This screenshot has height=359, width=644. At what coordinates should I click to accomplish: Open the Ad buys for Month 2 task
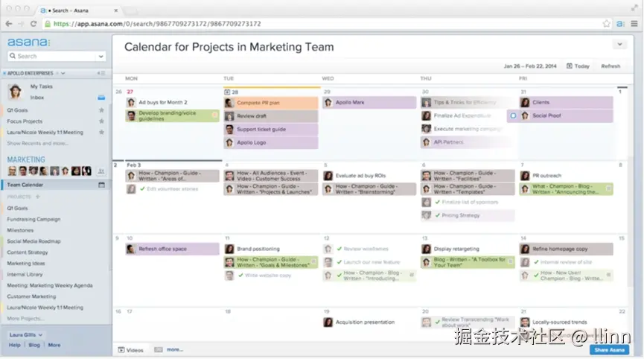point(162,102)
